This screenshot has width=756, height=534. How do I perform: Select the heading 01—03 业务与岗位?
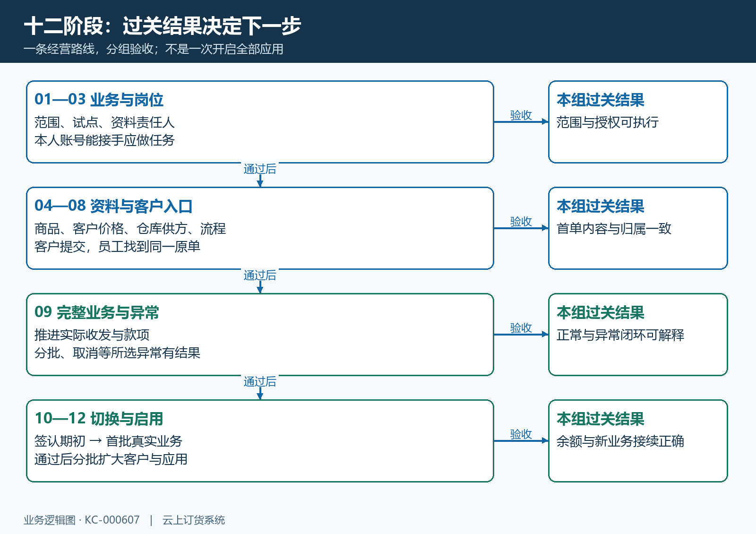point(99,99)
